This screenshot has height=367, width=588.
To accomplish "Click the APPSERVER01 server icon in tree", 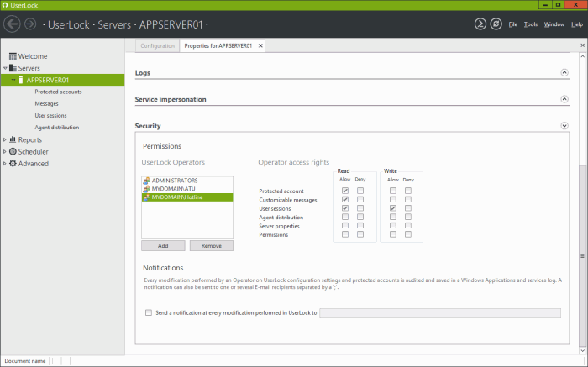I will click(21, 80).
